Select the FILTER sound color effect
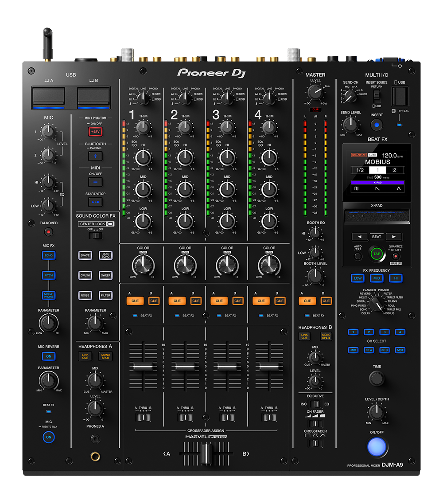 coord(106,295)
